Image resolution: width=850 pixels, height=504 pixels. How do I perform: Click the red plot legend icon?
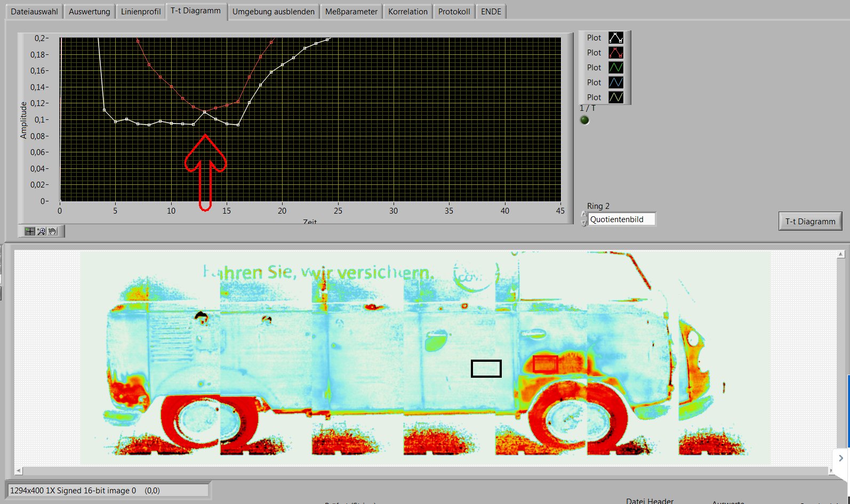point(616,53)
